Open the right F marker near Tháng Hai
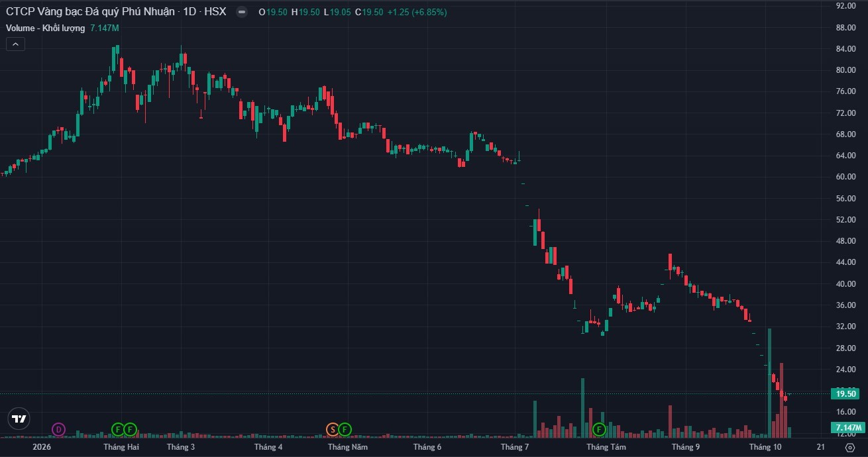The image size is (868, 457). 130,429
